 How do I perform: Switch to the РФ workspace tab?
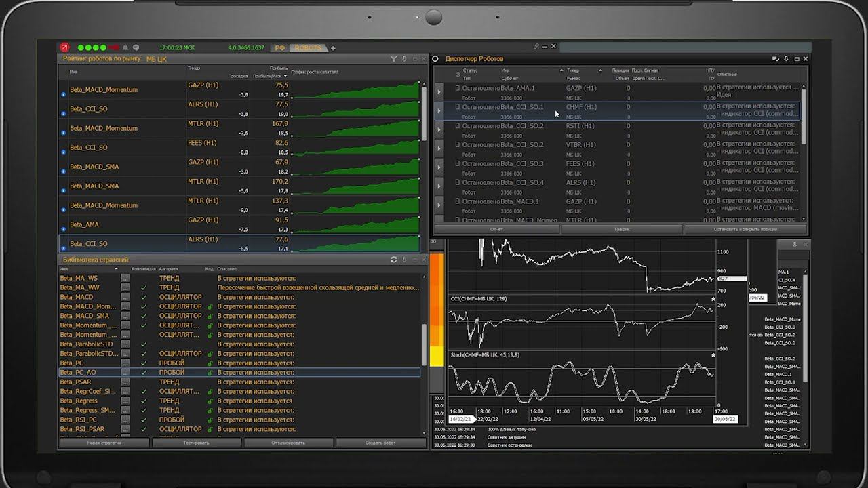pyautogui.click(x=279, y=48)
